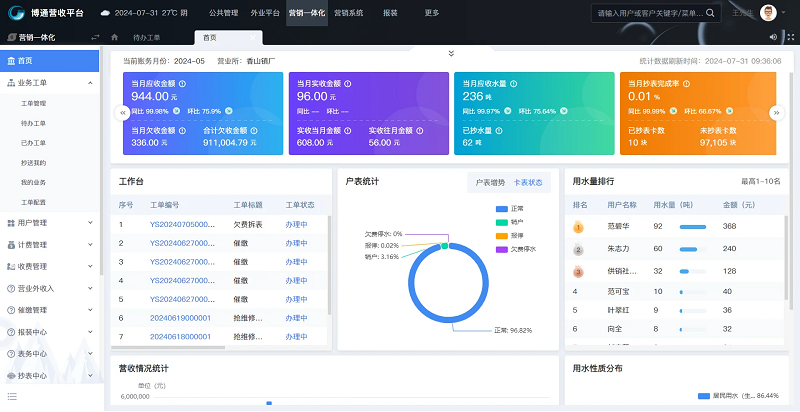Switch to the 待办工单 tab
The image size is (800, 412).
pos(146,38)
